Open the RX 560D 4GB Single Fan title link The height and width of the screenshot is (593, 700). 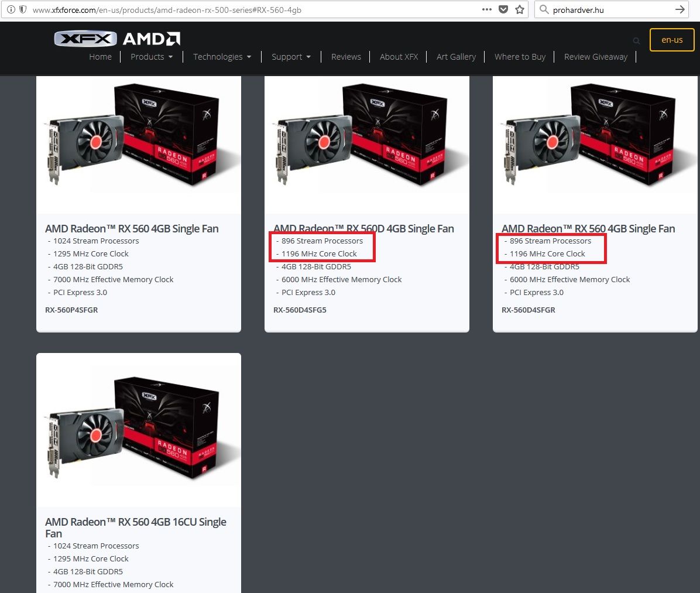[364, 228]
